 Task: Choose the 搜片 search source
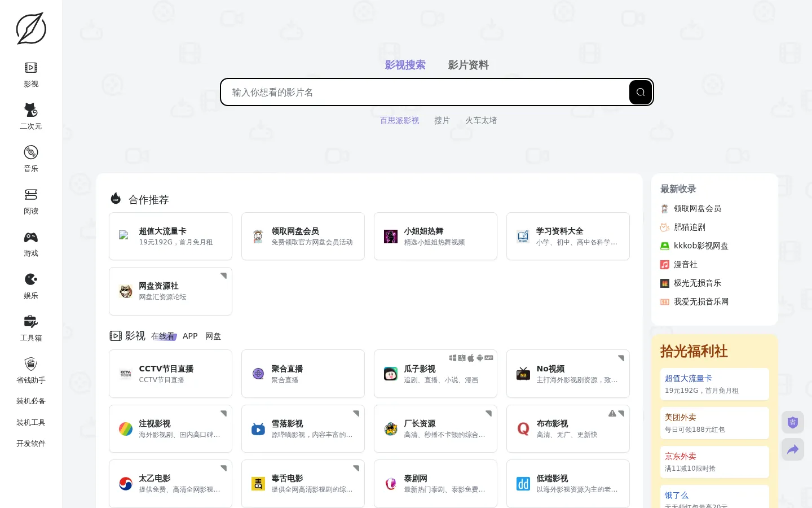point(442,120)
